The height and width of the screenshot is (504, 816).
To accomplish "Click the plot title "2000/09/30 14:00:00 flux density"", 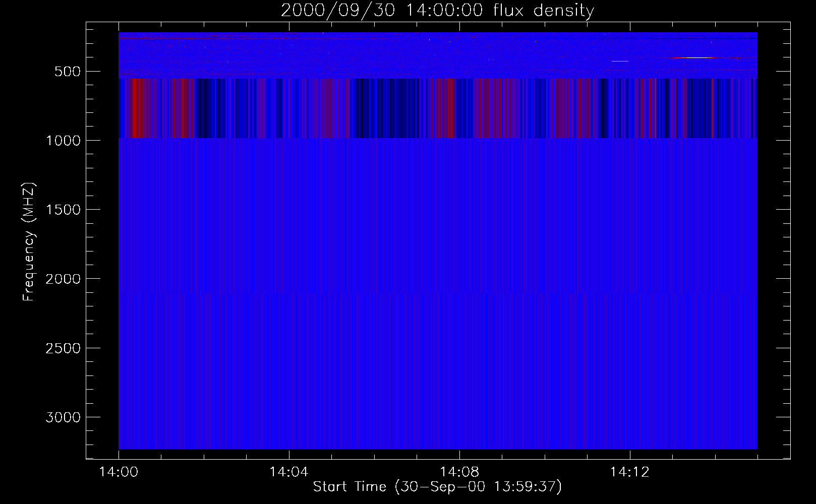I will (437, 10).
